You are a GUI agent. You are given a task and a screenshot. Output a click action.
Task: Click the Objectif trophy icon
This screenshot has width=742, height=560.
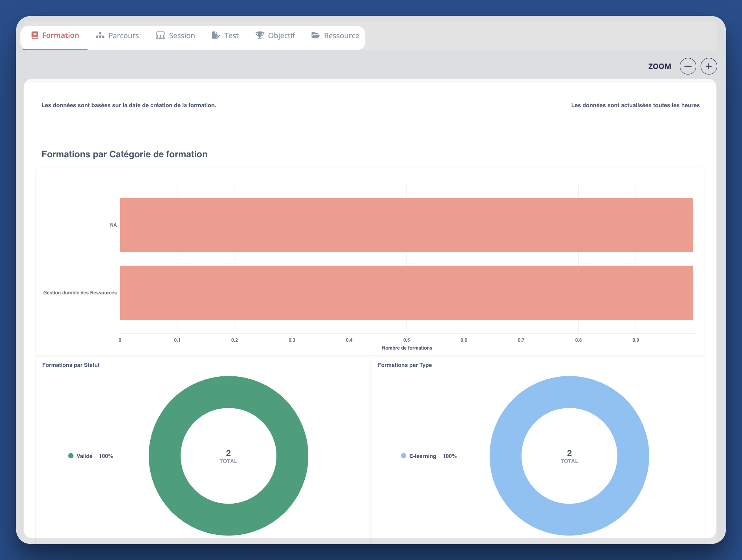[259, 35]
